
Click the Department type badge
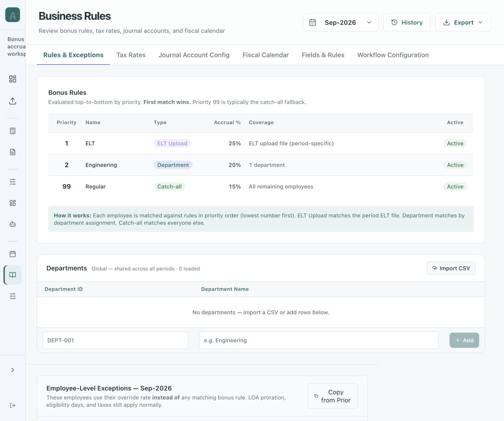[173, 165]
